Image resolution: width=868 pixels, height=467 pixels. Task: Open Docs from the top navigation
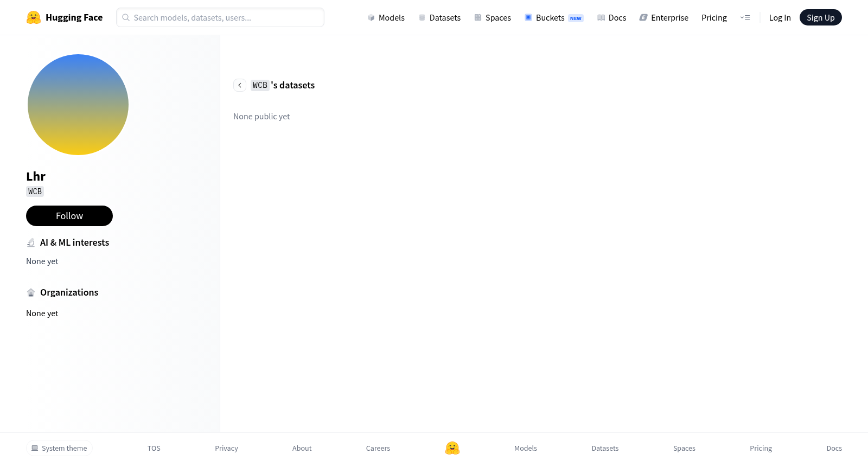pyautogui.click(x=611, y=17)
